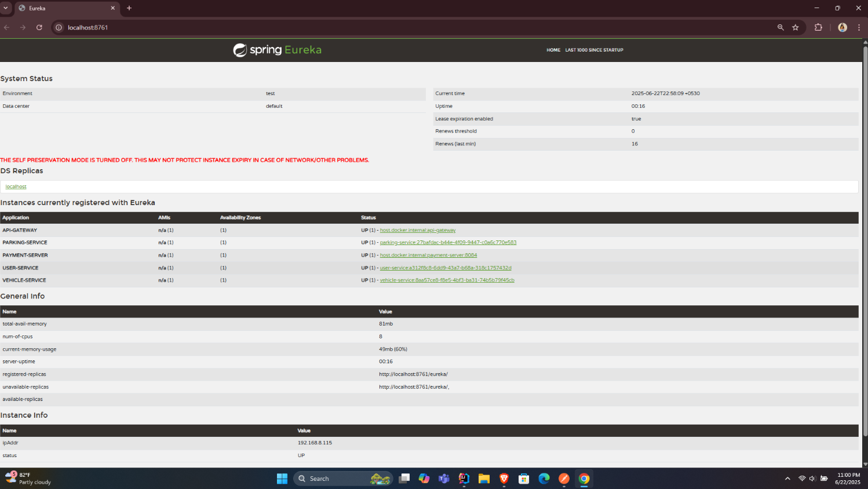The width and height of the screenshot is (868, 489).
Task: Open File Explorer from the taskbar
Action: (484, 479)
